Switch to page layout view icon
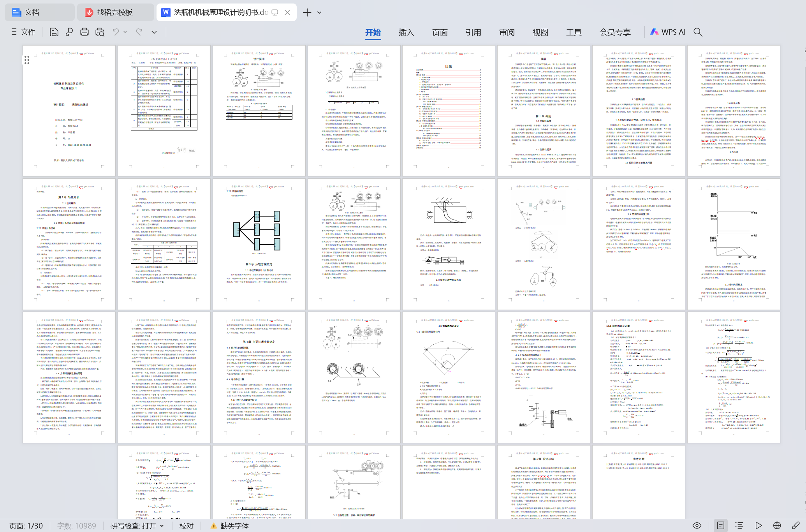806x532 pixels. click(x=721, y=525)
